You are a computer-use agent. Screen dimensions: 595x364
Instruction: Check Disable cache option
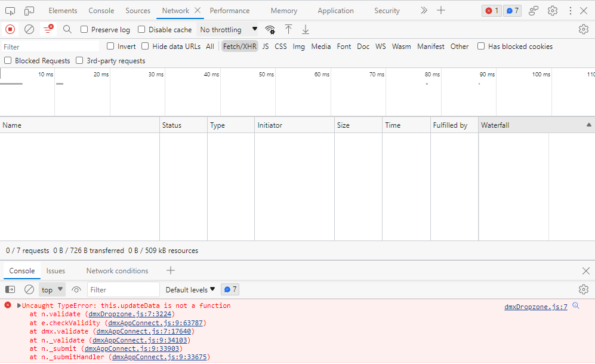tap(141, 29)
